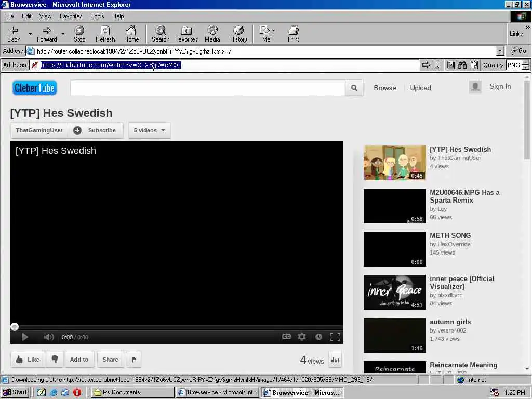Click the Add to button
The image size is (532, 399).
(79, 360)
